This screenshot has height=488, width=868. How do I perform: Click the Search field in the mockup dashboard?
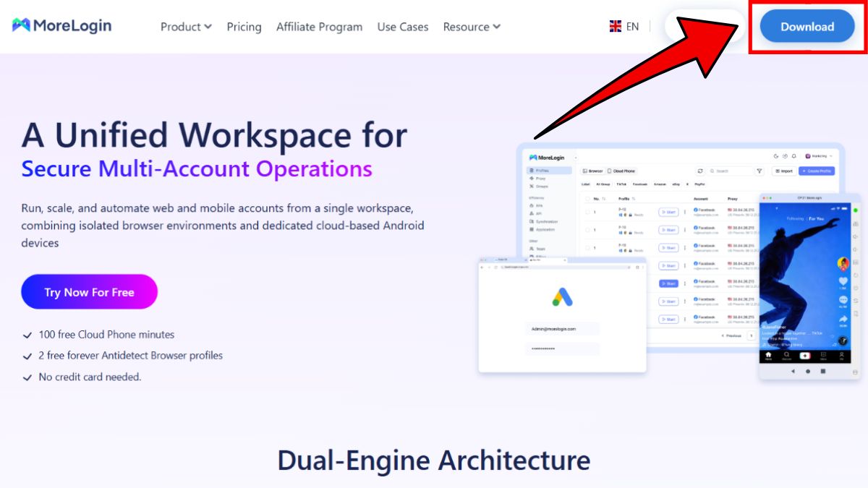(x=731, y=171)
